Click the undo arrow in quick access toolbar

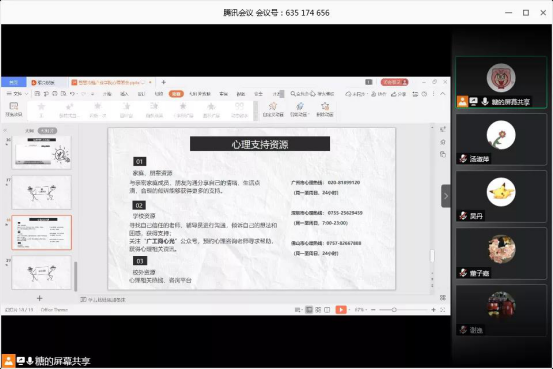tap(72, 94)
